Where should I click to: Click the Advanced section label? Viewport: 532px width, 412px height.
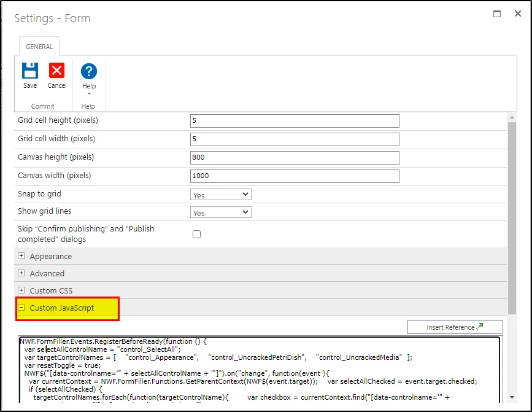click(x=47, y=273)
